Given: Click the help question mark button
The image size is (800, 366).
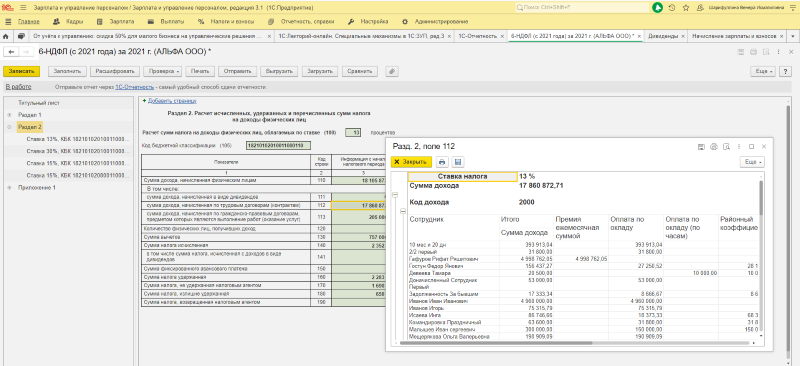Looking at the screenshot, I should 786,71.
